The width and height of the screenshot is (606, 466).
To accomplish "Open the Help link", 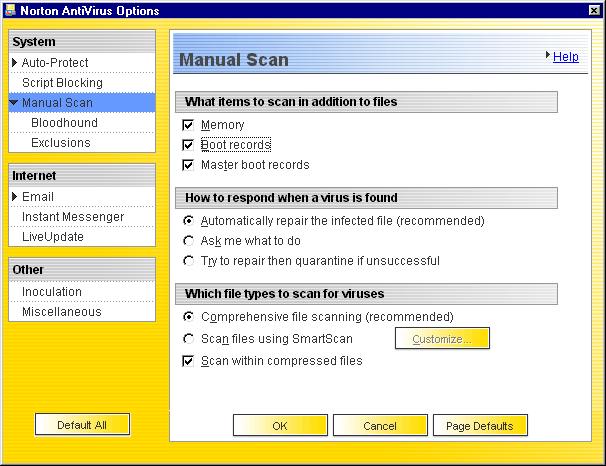I will click(566, 57).
